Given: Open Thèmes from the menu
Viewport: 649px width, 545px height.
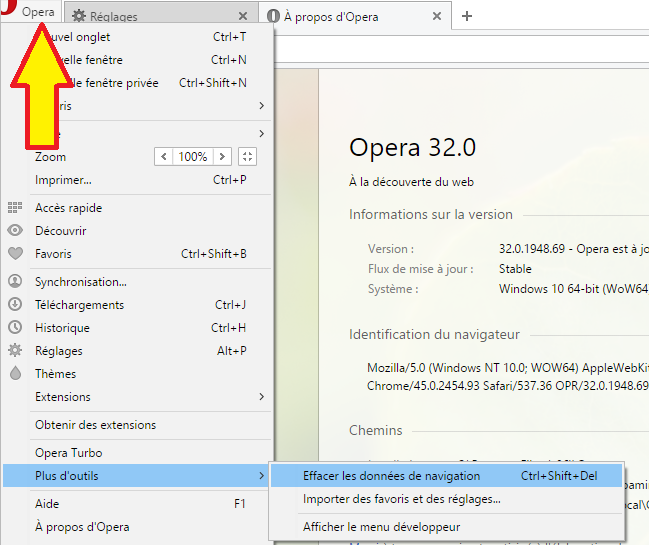Looking at the screenshot, I should click(x=137, y=374).
